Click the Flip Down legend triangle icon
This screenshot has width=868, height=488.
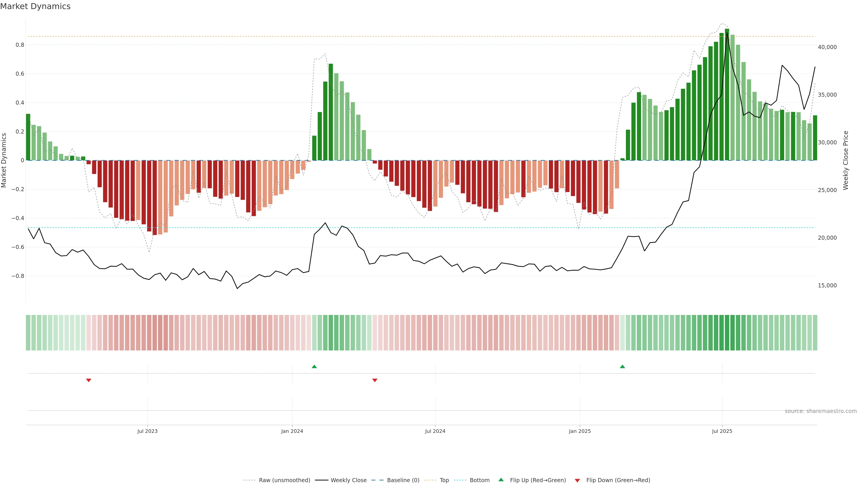tap(577, 480)
